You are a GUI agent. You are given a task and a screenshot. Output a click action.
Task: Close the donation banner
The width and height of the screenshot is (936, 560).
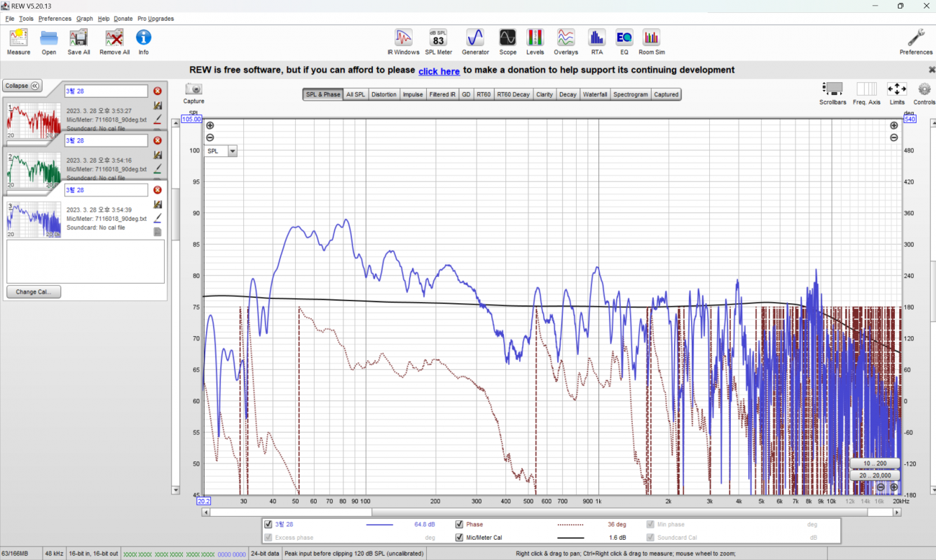point(931,70)
